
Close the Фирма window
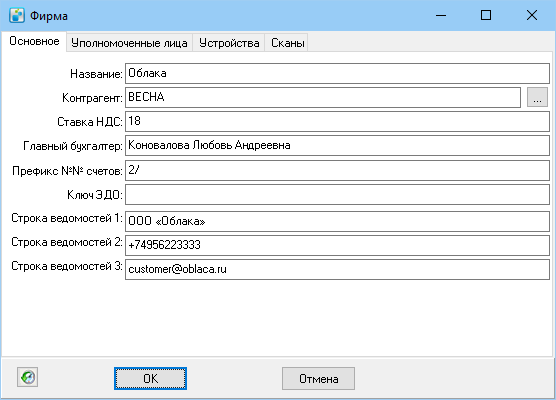pos(532,15)
